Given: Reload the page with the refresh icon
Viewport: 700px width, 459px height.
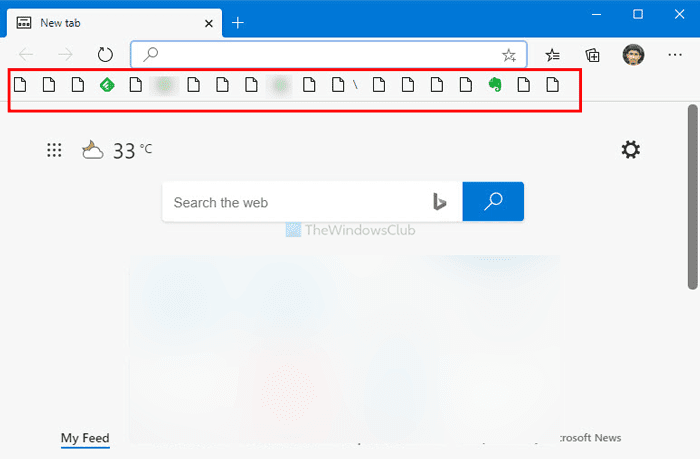Looking at the screenshot, I should pyautogui.click(x=105, y=54).
